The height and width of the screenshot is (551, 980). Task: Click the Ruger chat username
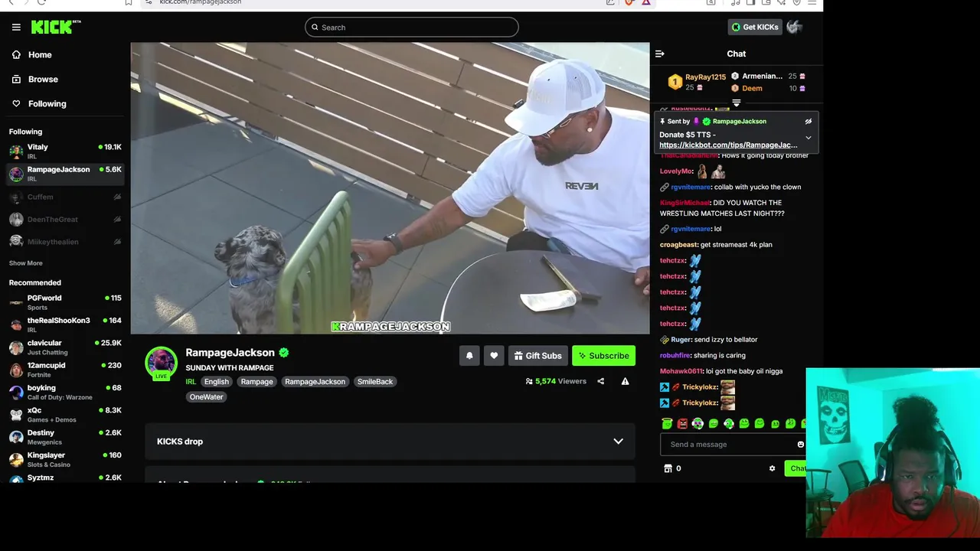(x=681, y=339)
